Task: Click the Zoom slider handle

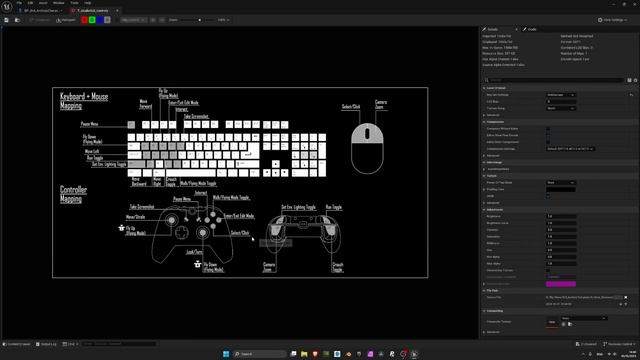Action: coord(200,20)
